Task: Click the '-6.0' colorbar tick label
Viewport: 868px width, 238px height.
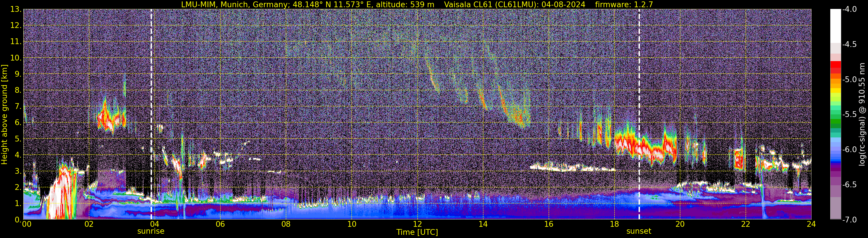Action: pyautogui.click(x=850, y=150)
